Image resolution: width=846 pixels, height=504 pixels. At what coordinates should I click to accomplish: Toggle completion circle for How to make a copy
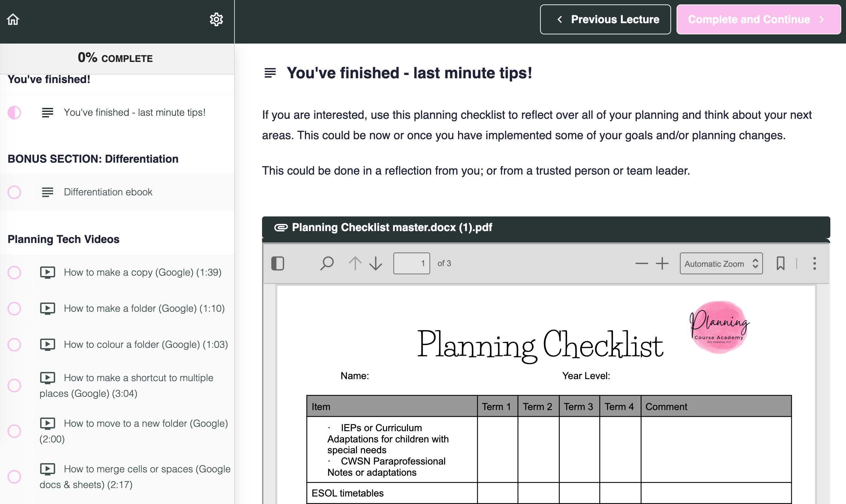(14, 273)
